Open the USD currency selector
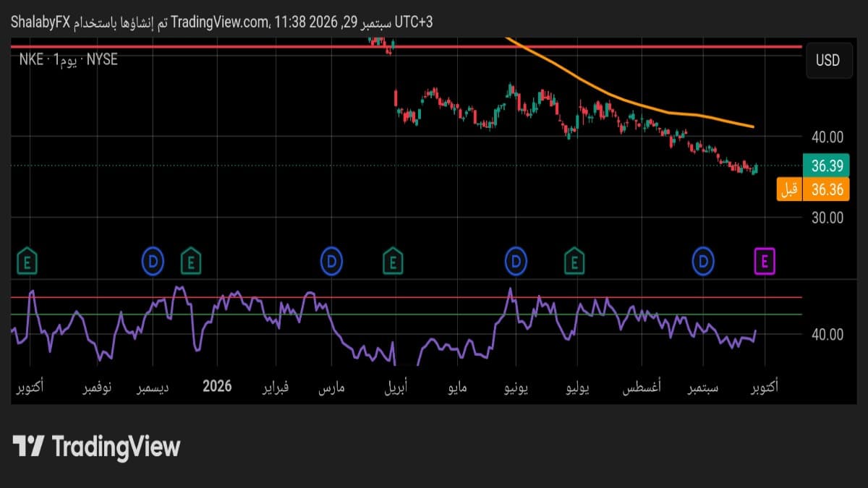Screen dimensions: 868x488 pyautogui.click(x=827, y=60)
